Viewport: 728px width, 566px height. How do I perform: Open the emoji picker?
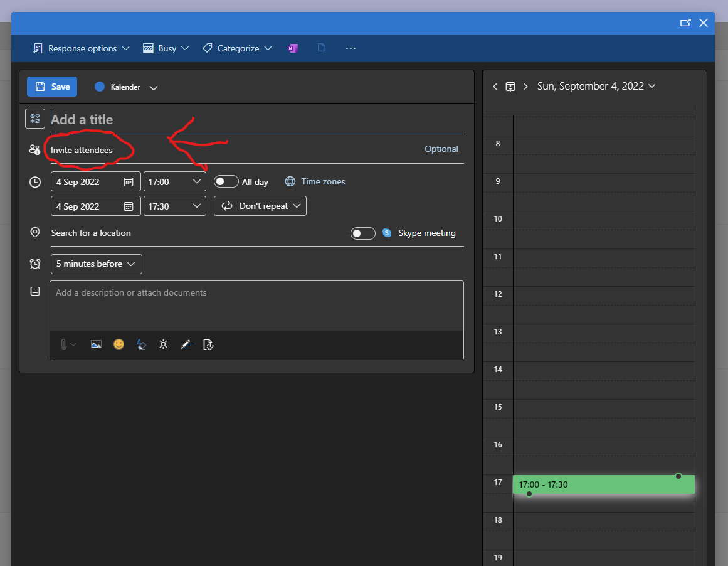click(x=119, y=344)
